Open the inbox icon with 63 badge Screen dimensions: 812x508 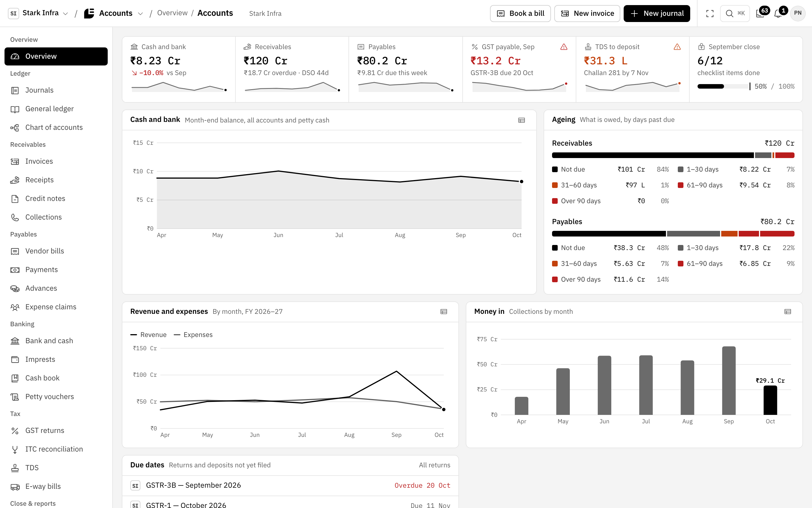pyautogui.click(x=760, y=14)
